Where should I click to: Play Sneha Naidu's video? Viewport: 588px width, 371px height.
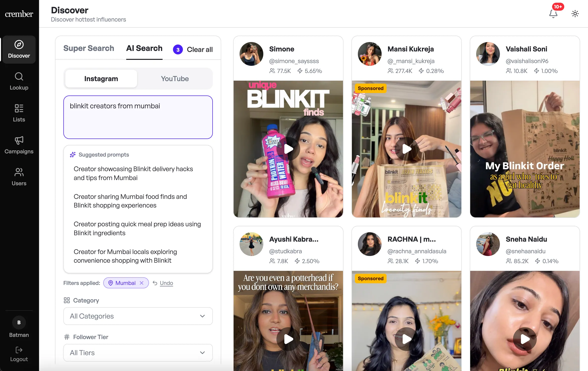tap(525, 339)
